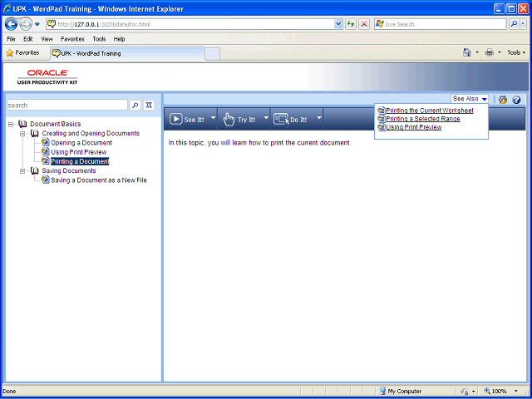
Task: Click the My Computer zone status icon
Action: (383, 391)
